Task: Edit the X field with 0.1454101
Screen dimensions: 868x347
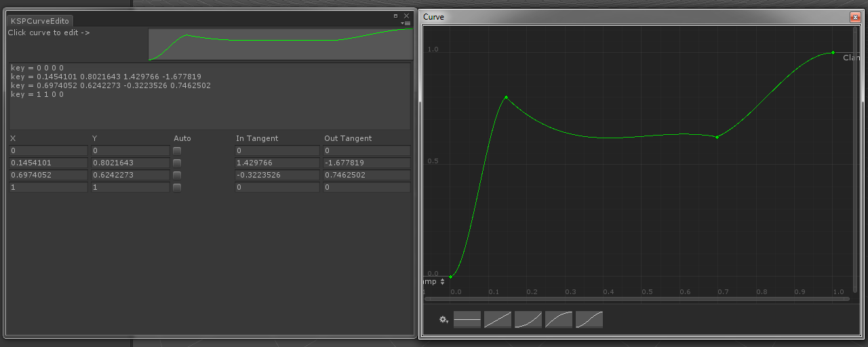Action: tap(48, 163)
